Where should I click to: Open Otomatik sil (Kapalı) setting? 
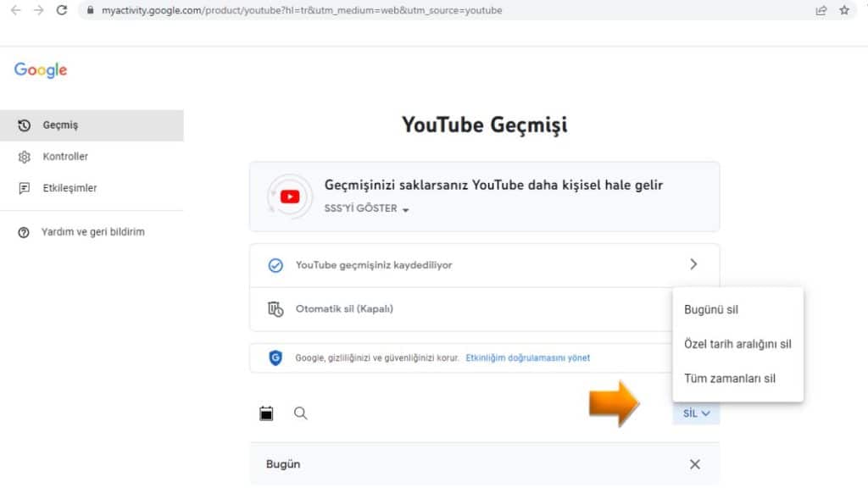pyautogui.click(x=461, y=308)
